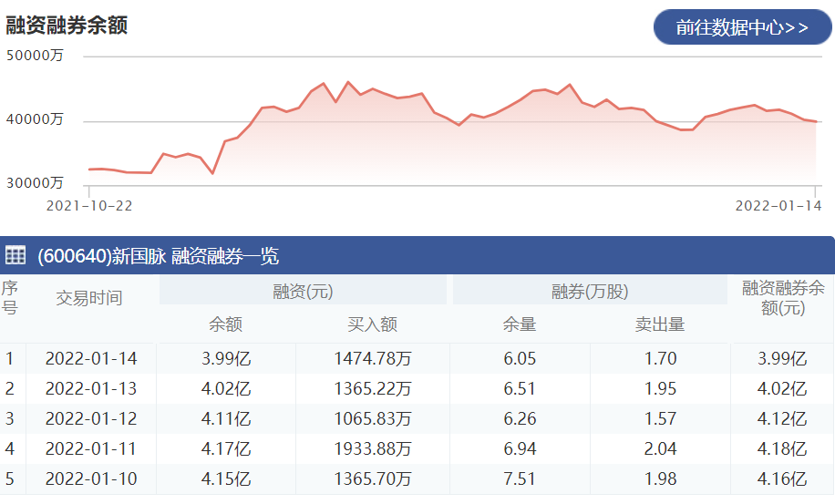Click the 序号 column header

(10, 298)
